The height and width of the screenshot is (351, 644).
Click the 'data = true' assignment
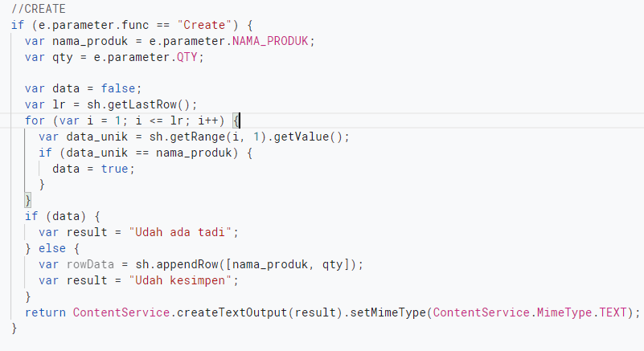pyautogui.click(x=89, y=169)
